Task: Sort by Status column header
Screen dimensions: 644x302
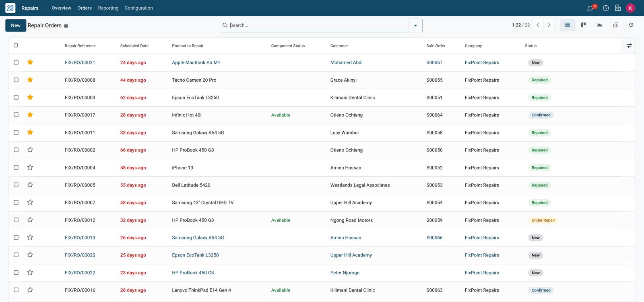Action: coord(530,46)
